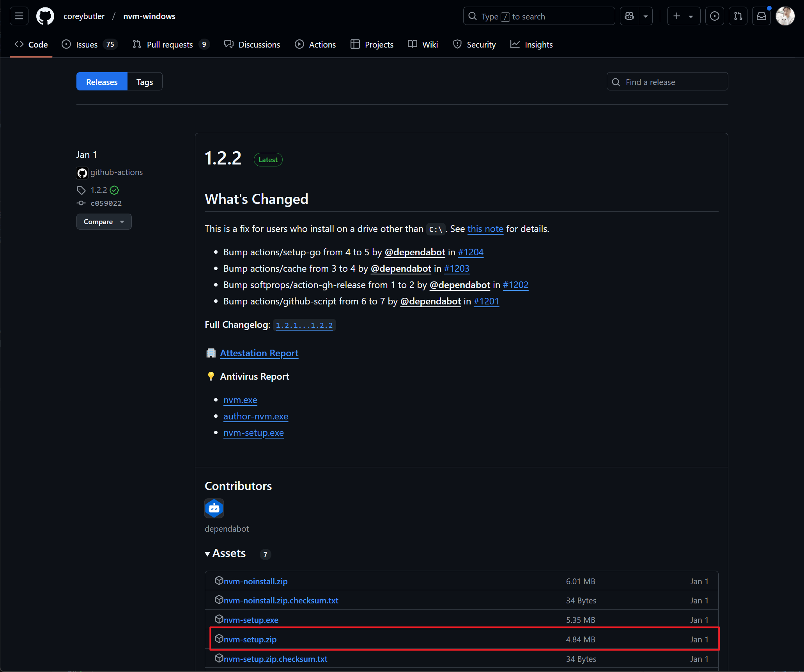The height and width of the screenshot is (672, 804).
Task: Click the github-actions avatar icon
Action: [82, 173]
